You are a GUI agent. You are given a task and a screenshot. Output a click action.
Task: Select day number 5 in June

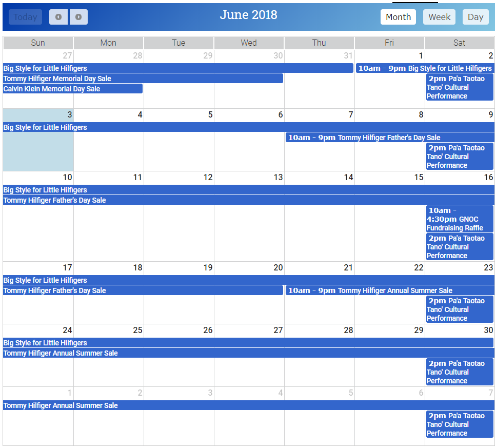point(210,114)
